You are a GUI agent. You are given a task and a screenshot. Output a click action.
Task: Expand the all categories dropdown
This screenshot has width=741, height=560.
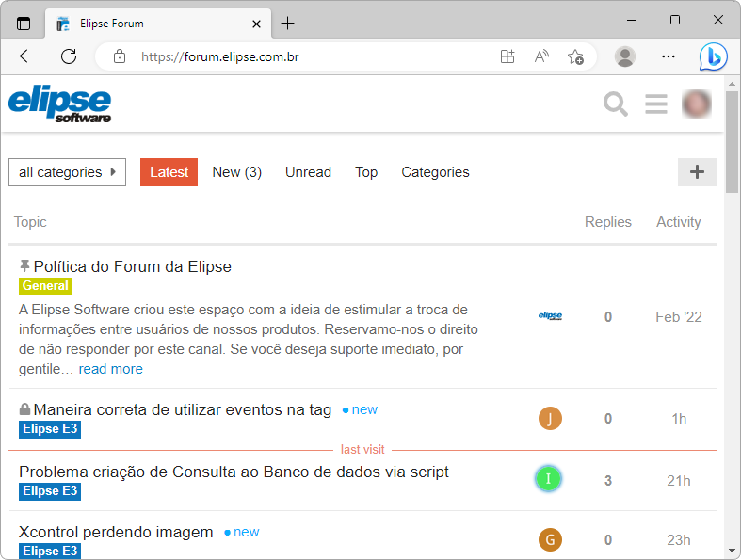[67, 172]
